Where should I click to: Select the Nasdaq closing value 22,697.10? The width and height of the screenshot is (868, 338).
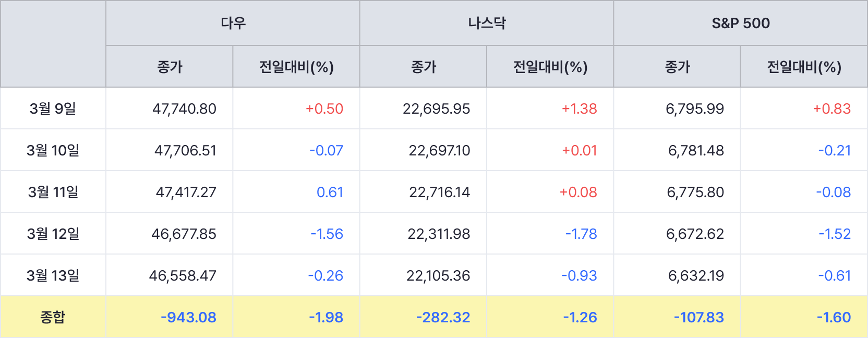point(439,150)
